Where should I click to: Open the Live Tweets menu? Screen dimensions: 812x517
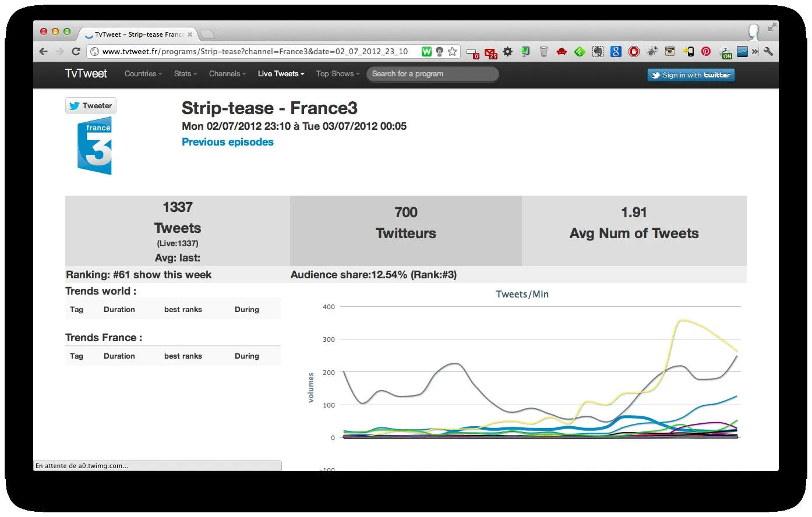pyautogui.click(x=281, y=74)
